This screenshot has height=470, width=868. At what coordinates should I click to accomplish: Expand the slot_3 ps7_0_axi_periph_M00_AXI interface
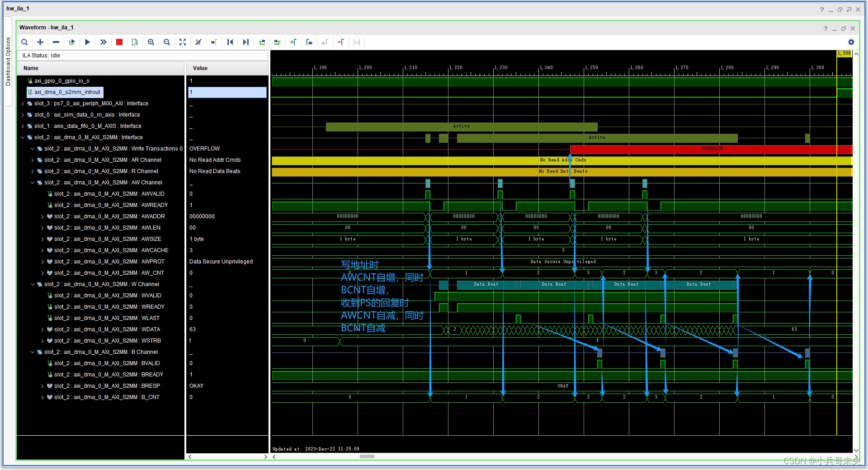point(23,103)
